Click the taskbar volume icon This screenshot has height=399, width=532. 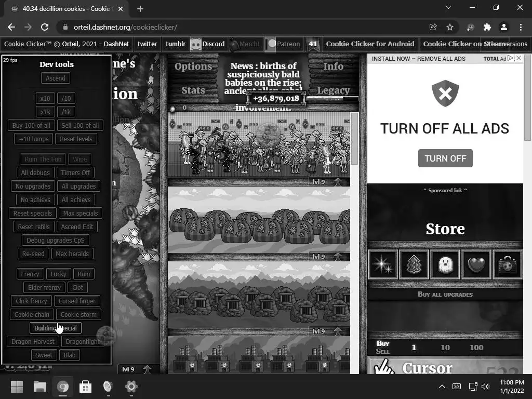(x=485, y=387)
